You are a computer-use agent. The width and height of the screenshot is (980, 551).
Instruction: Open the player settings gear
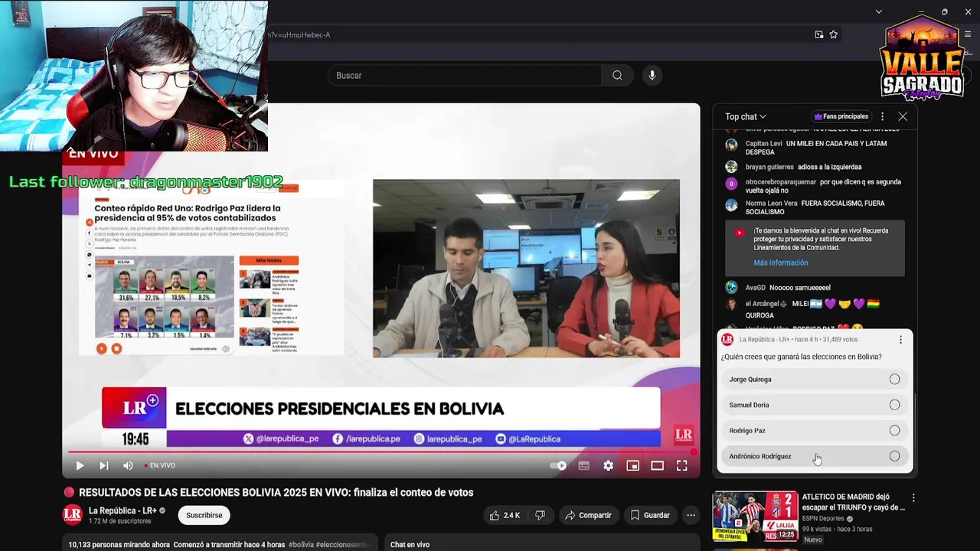608,465
